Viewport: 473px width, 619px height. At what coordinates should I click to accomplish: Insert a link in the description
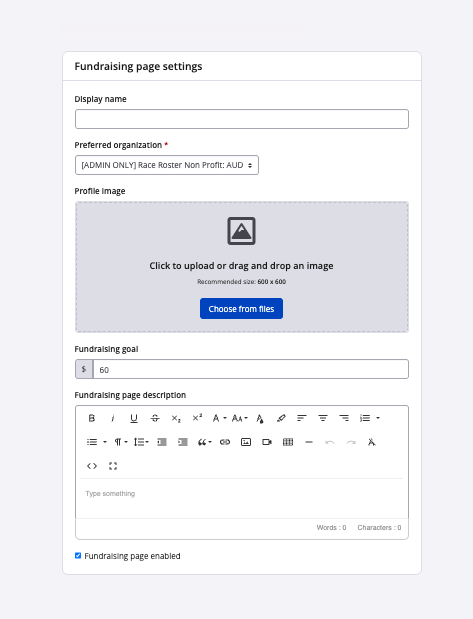click(225, 442)
